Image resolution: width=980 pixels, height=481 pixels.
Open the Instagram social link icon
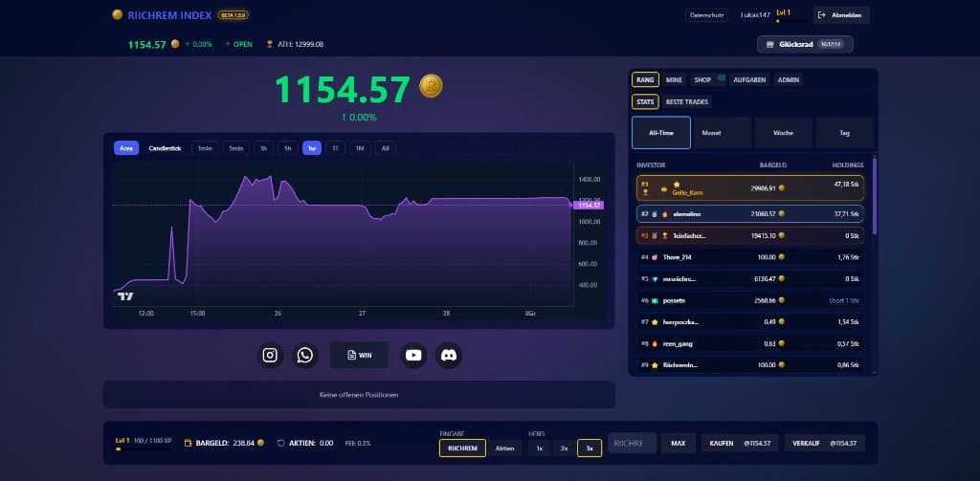click(x=270, y=356)
